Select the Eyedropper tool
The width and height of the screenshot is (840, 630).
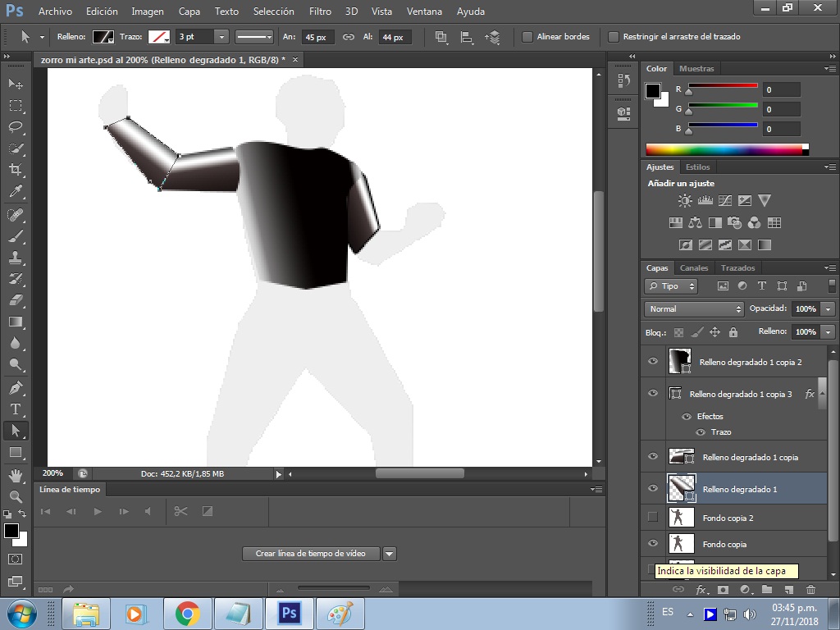click(16, 191)
